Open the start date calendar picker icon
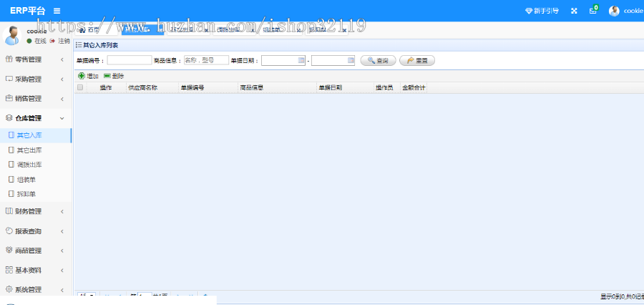This screenshot has width=644, height=305. (x=301, y=60)
